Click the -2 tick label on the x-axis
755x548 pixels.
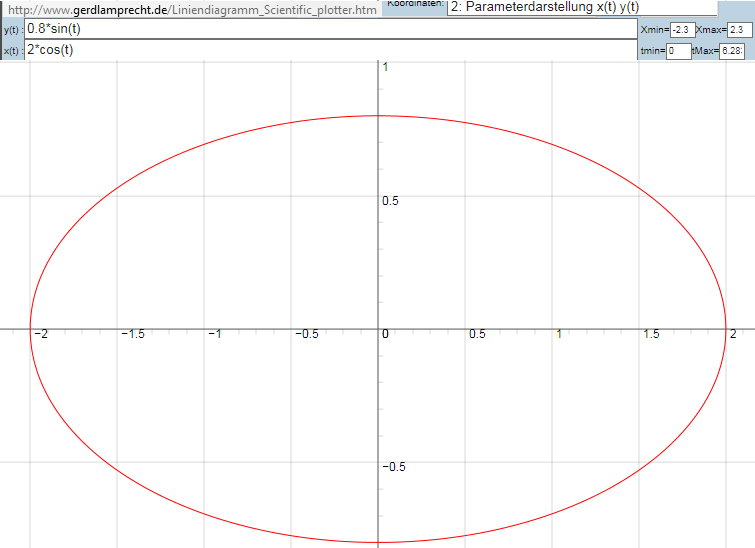38,334
